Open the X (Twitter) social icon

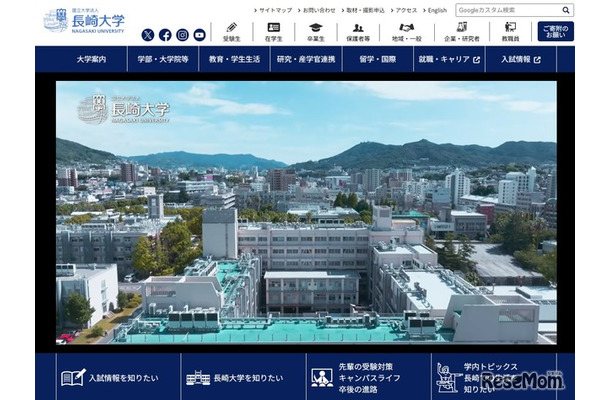pyautogui.click(x=148, y=35)
